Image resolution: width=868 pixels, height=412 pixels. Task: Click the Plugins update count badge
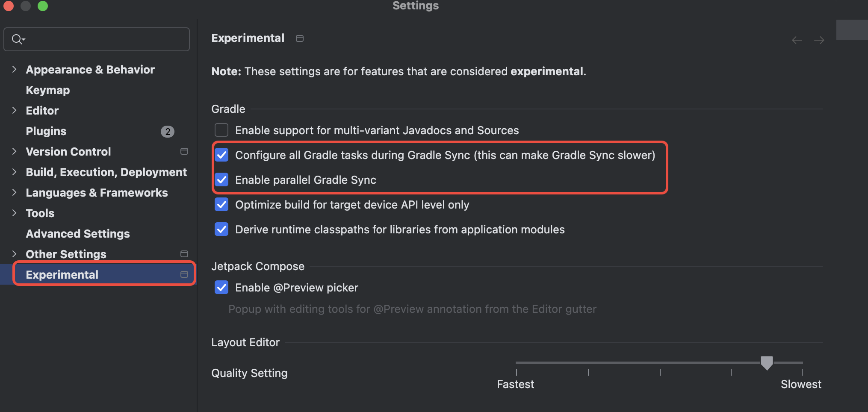[x=168, y=131]
